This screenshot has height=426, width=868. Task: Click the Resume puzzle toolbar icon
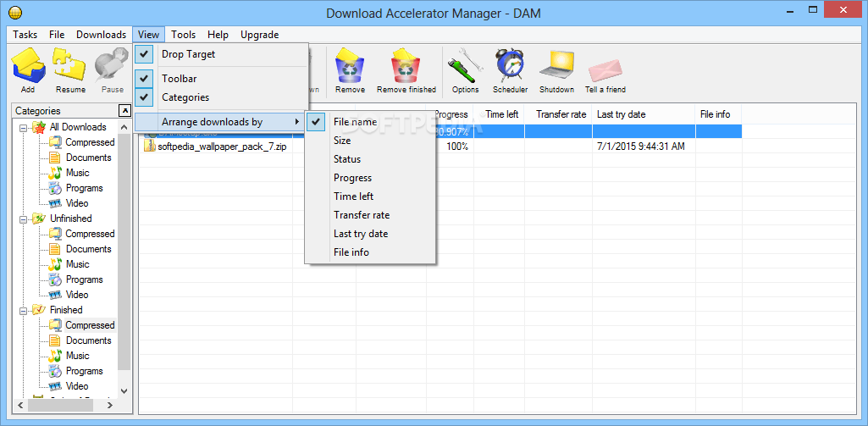click(70, 66)
